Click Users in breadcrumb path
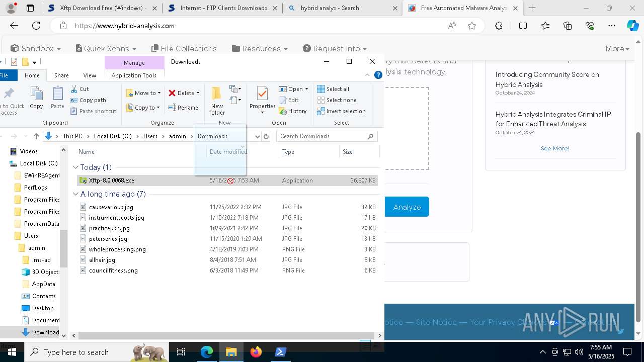644x362 pixels. click(150, 136)
